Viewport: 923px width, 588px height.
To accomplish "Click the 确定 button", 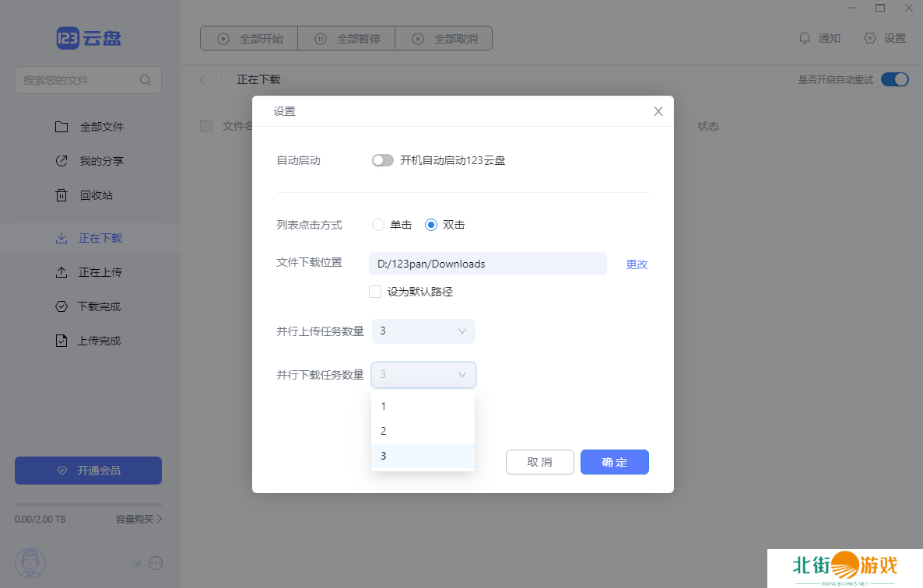I will (614, 462).
